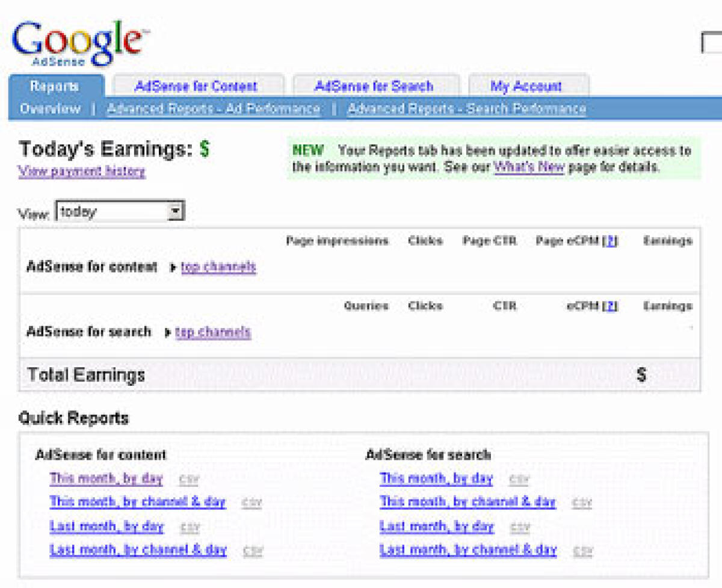The height and width of the screenshot is (588, 722).
Task: Open content report Last month, by channel & day
Action: click(138, 549)
